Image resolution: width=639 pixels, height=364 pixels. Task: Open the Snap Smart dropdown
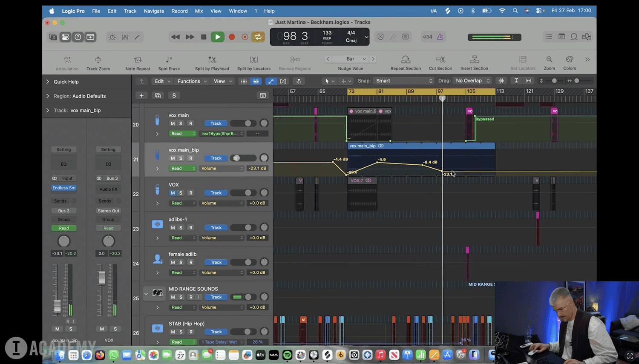pos(403,81)
